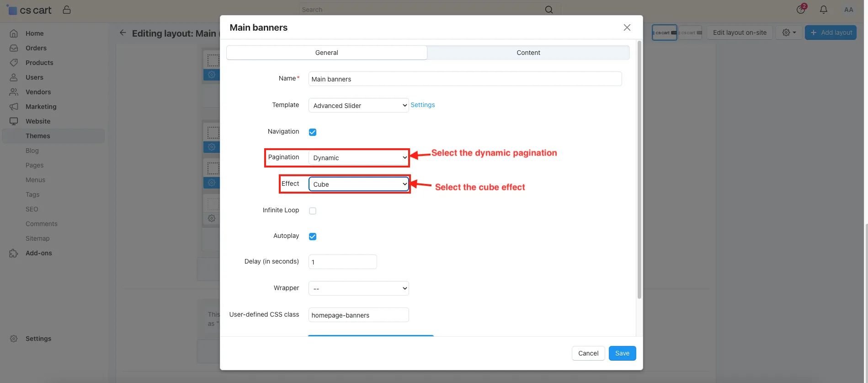This screenshot has height=383, width=868.
Task: Open Vendors in the sidebar
Action: (38, 92)
